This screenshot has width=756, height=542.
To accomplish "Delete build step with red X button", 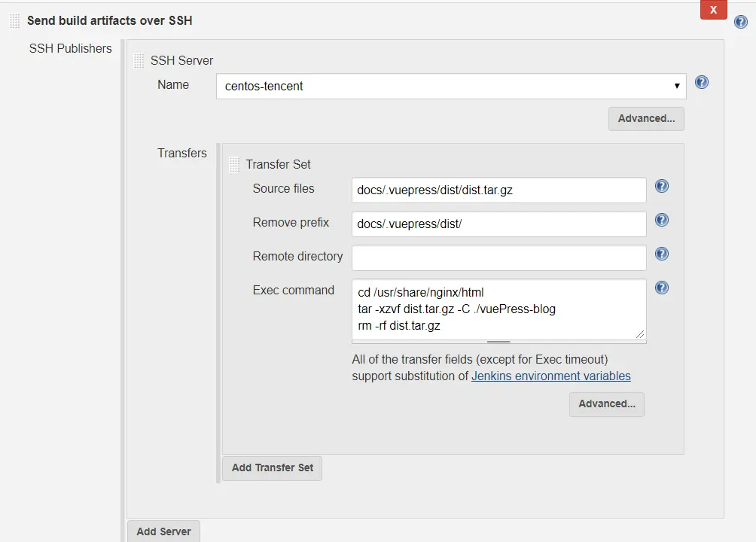I will [x=713, y=10].
